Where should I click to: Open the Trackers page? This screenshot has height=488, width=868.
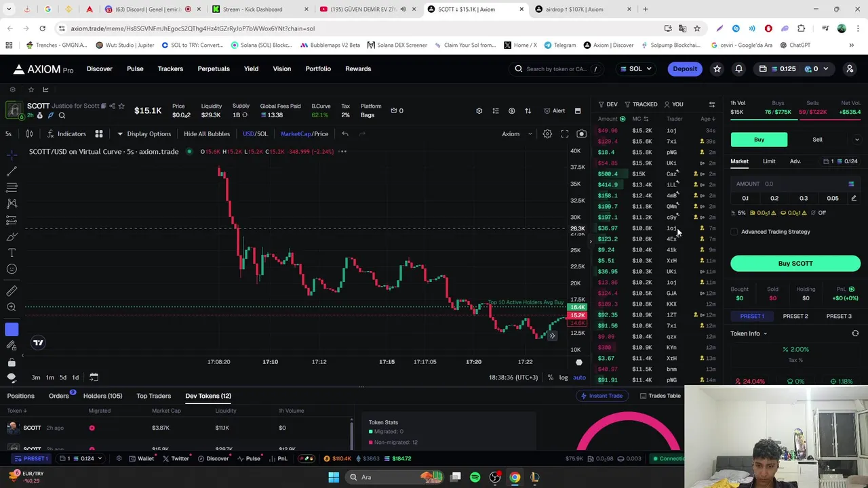coord(170,68)
